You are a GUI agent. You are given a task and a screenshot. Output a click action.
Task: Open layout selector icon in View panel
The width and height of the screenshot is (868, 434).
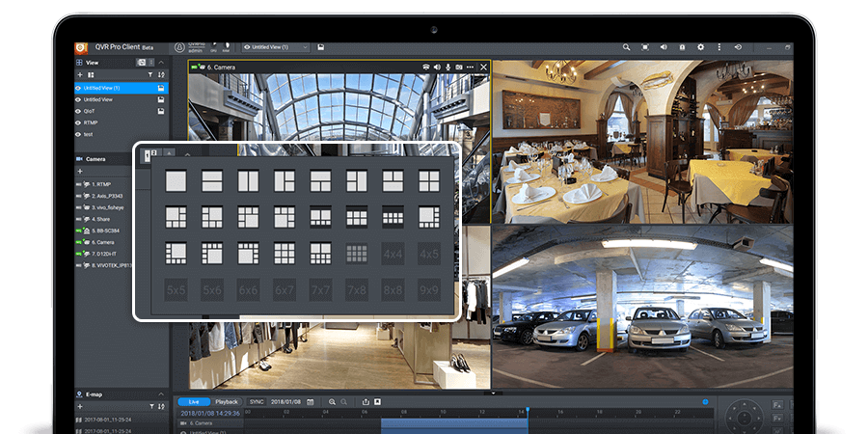pos(91,74)
